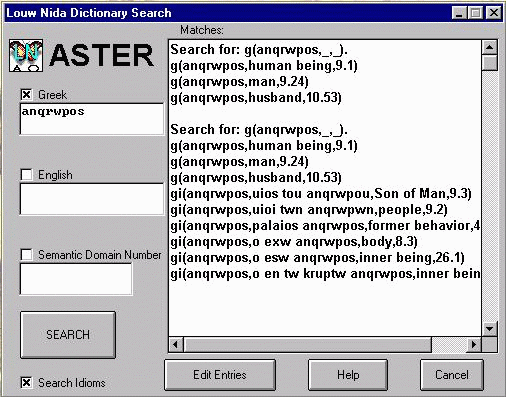Viewport: 506px width, 397px height.
Task: Open the Help dialog
Action: click(x=348, y=375)
